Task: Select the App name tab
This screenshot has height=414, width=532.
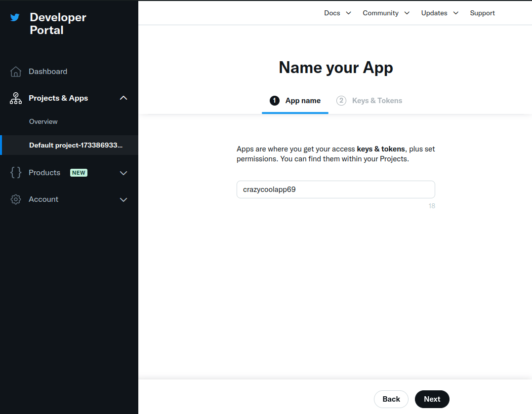Action: pos(302,101)
